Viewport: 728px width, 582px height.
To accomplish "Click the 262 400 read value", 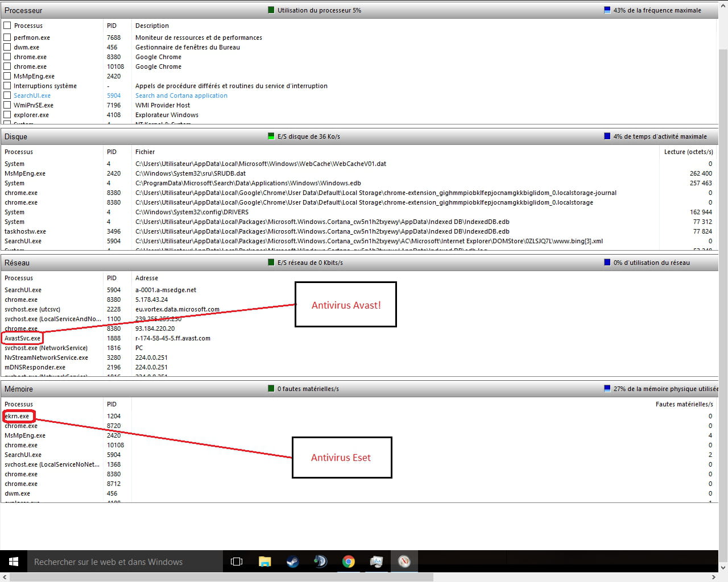I will [701, 173].
